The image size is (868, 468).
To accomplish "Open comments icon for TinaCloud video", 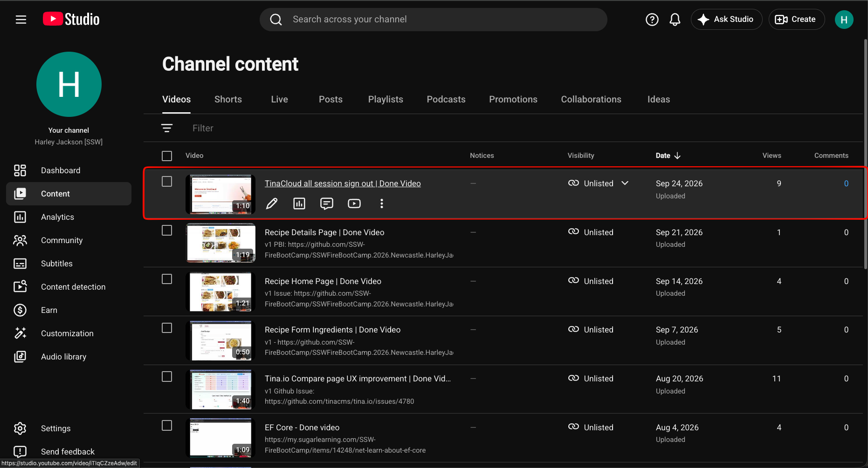I will (x=327, y=203).
